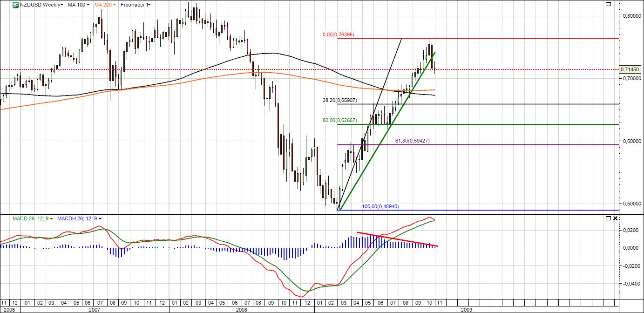
Task: Click the 0,80000 price scale label
Action: tap(631, 16)
